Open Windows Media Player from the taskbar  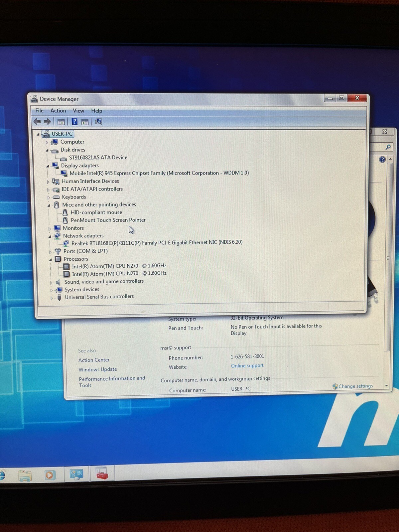pyautogui.click(x=50, y=475)
